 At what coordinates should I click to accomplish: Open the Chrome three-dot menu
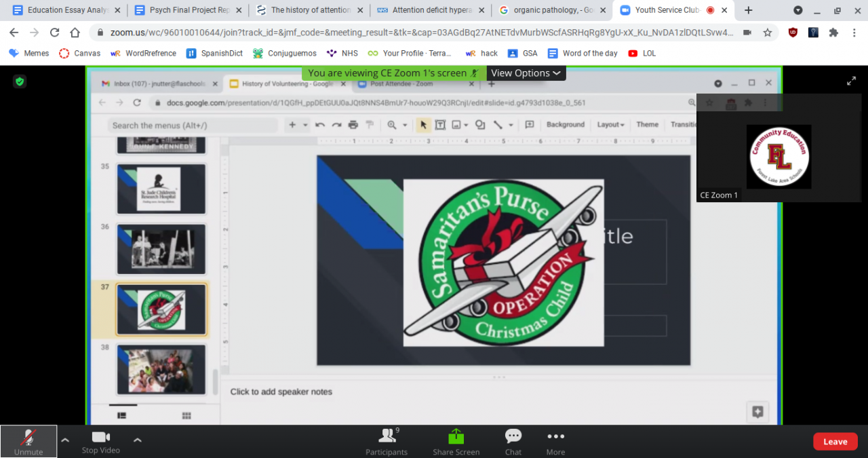(x=854, y=33)
